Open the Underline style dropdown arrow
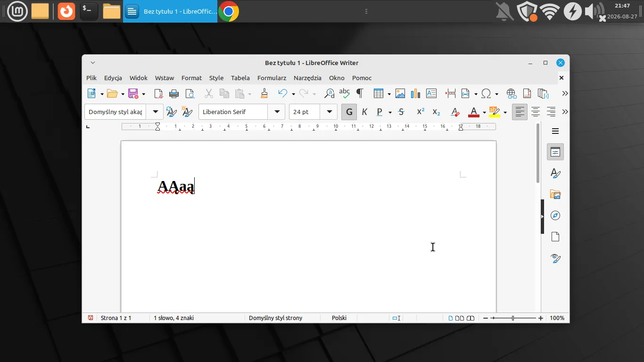Viewport: 644px width, 362px height. (390, 112)
